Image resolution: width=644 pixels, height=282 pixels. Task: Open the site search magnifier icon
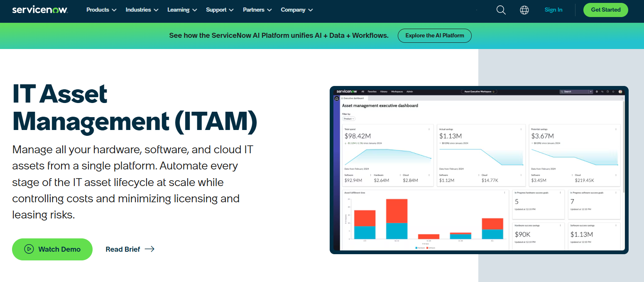501,10
